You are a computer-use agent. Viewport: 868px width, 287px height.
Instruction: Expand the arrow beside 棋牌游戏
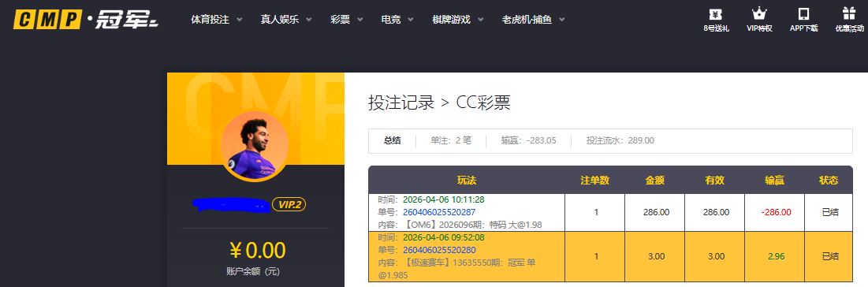[480, 20]
